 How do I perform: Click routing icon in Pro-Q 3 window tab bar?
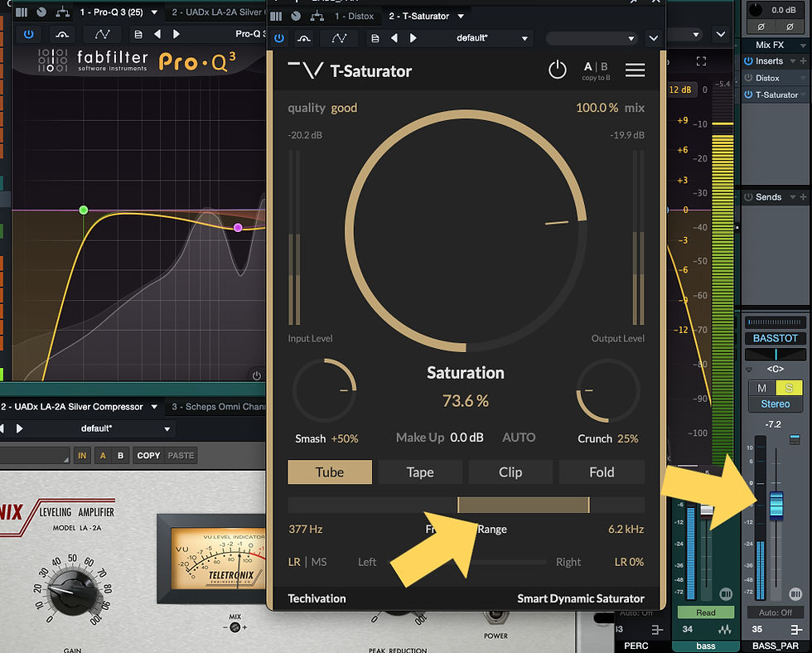(x=62, y=12)
